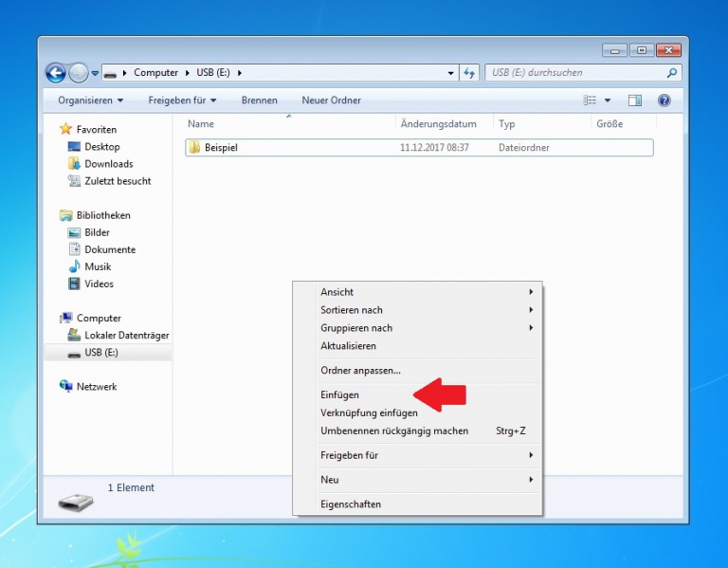Open the Freigeben für toolbar dropdown
This screenshot has width=728, height=568.
point(182,101)
